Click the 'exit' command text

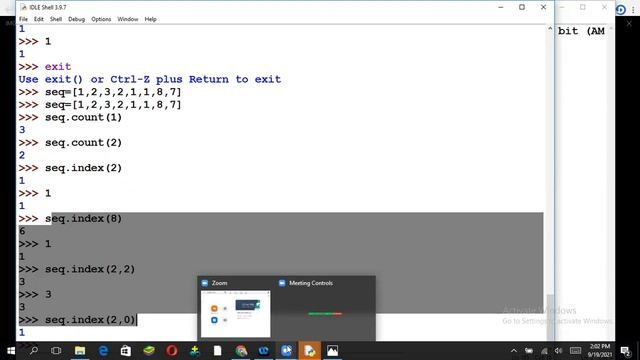point(58,67)
